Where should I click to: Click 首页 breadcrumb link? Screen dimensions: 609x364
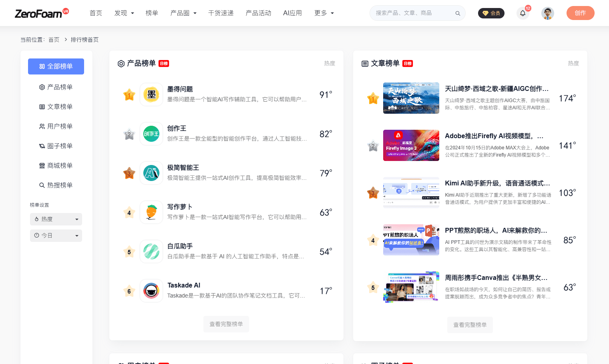point(54,40)
